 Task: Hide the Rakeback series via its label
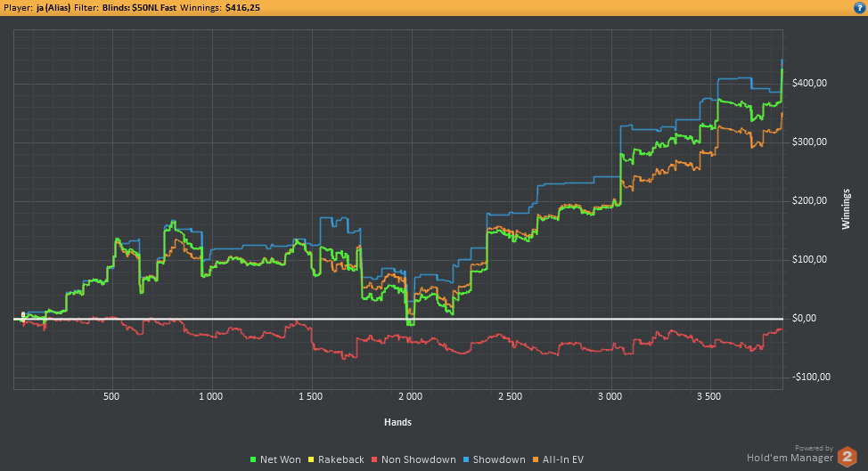341,459
